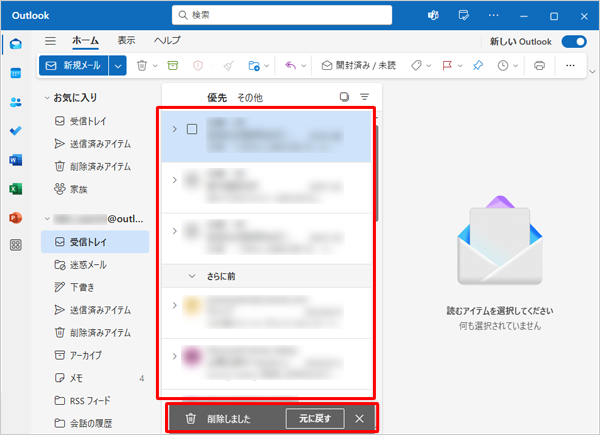Click the Snooze clock icon

pyautogui.click(x=503, y=65)
